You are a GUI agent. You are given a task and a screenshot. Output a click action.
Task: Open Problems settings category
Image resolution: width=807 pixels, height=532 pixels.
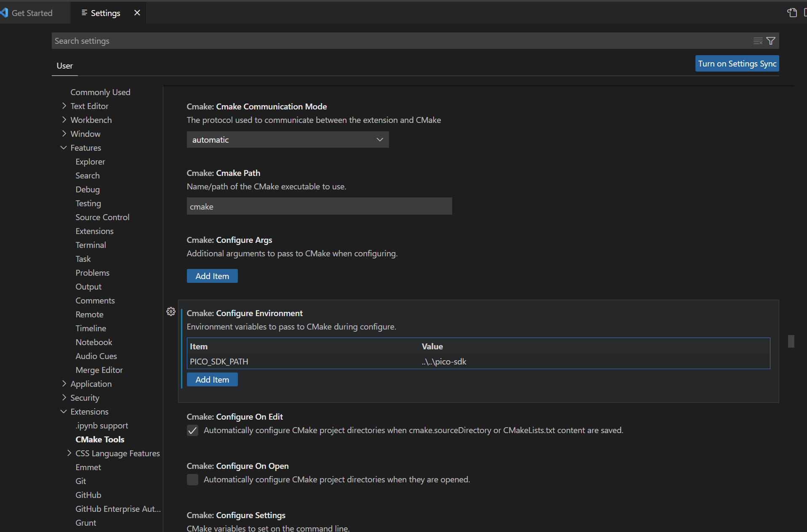[x=92, y=272]
